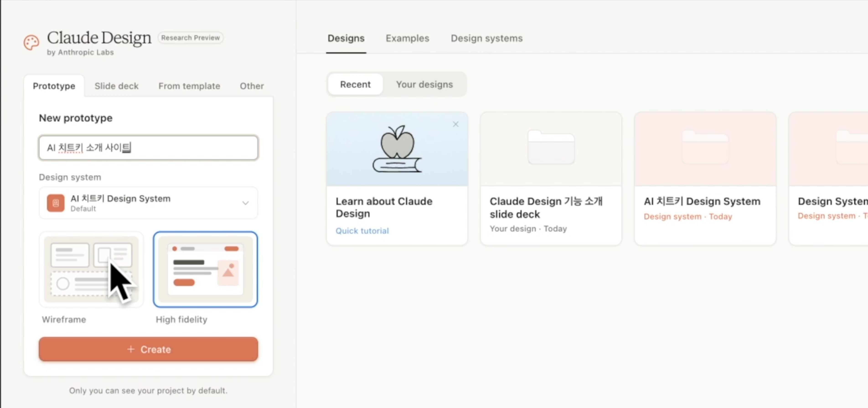Switch to the Other tab
This screenshot has height=408, width=868.
[252, 86]
